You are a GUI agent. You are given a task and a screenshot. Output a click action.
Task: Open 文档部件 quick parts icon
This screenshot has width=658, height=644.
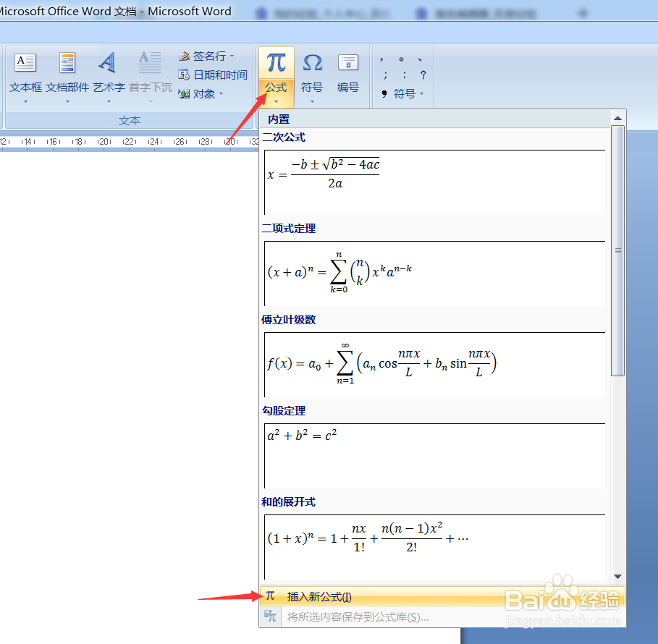pos(67,63)
